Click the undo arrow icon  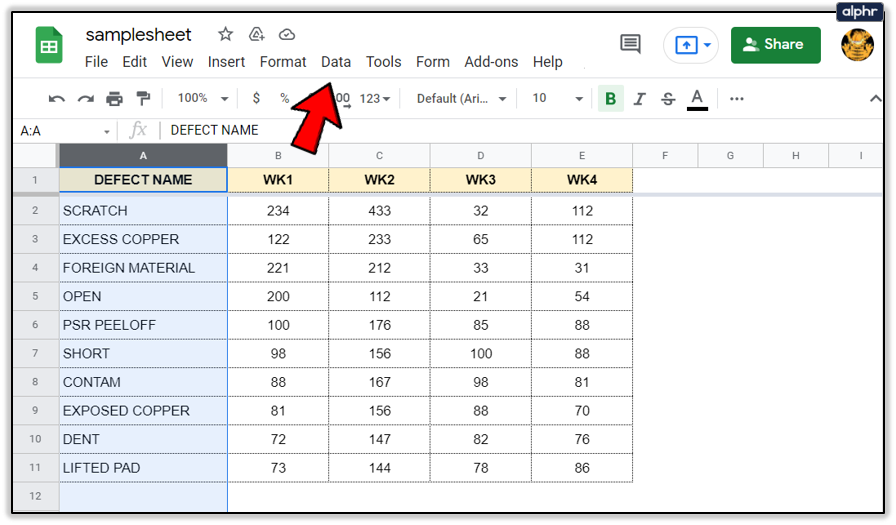tap(57, 98)
